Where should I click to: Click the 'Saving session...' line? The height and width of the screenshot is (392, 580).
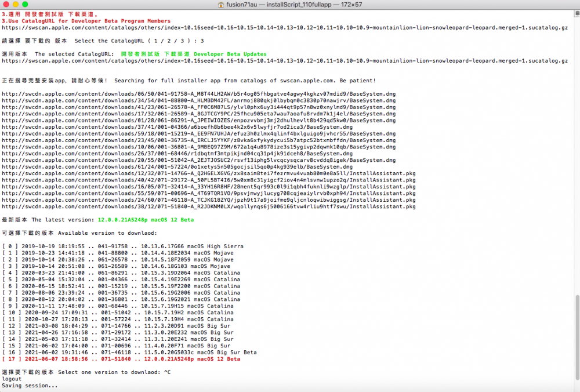click(30, 386)
